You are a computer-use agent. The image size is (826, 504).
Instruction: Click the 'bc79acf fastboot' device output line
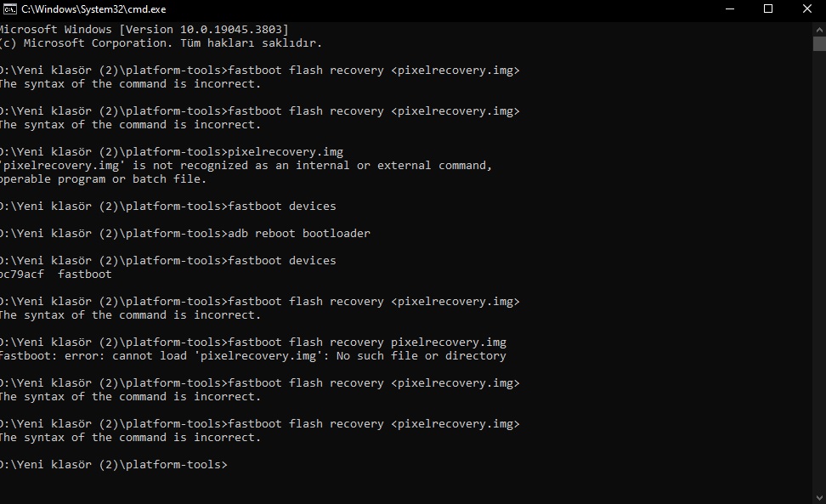pos(56,275)
